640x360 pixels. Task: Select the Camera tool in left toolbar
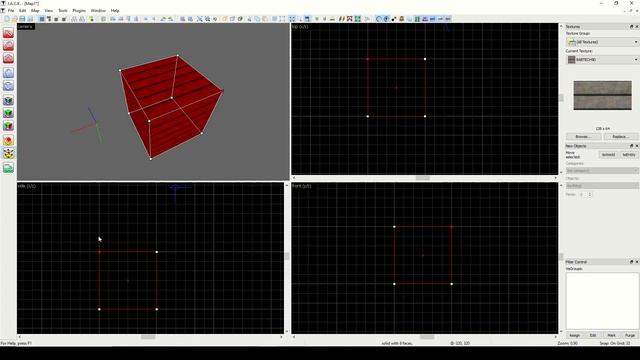(8, 58)
